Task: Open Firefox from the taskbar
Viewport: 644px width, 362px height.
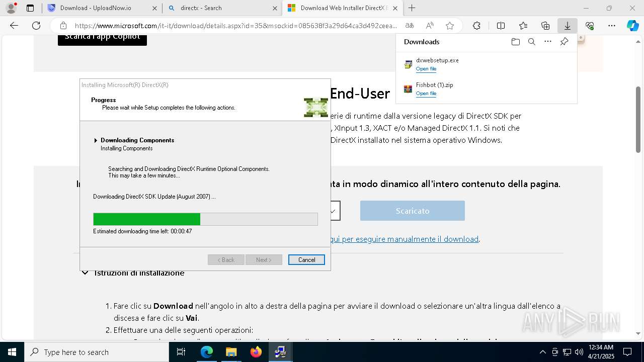Action: [x=256, y=352]
